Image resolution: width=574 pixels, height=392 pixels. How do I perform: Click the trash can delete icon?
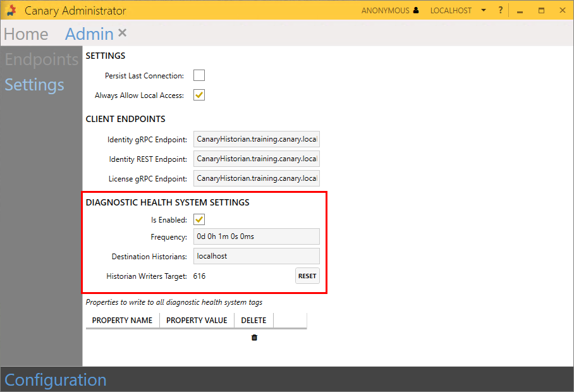[x=254, y=338]
